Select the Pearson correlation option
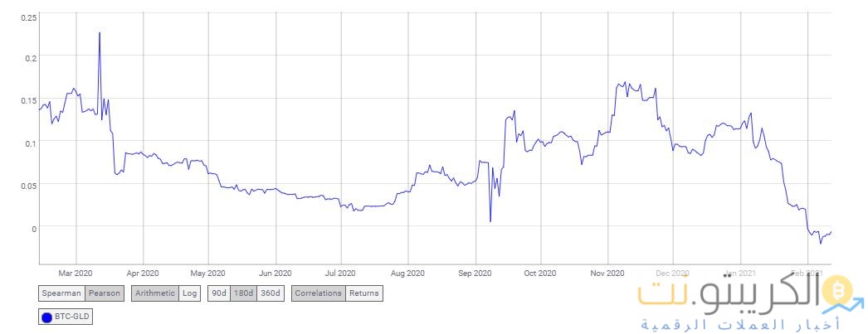Screen dimensions: 868x334 104,293
